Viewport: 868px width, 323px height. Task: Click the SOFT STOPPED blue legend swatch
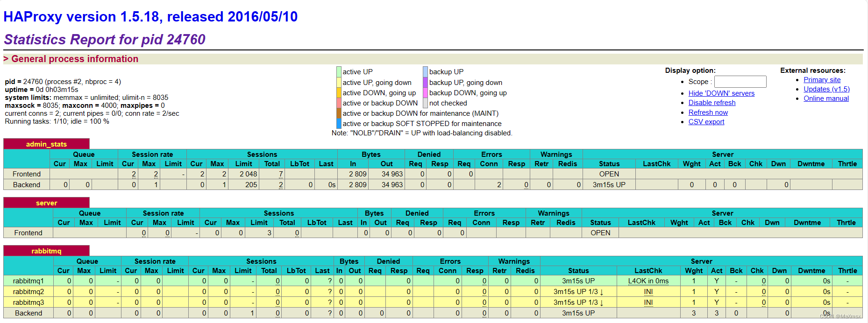339,123
